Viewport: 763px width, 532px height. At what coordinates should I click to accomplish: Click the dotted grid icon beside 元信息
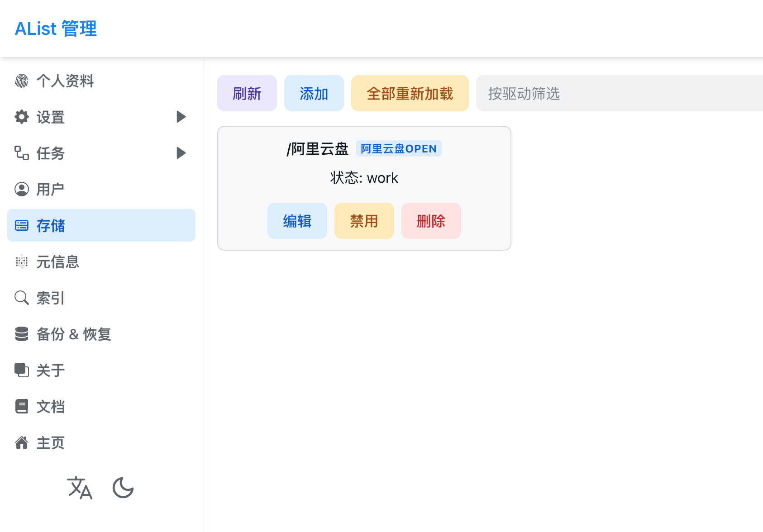[22, 261]
